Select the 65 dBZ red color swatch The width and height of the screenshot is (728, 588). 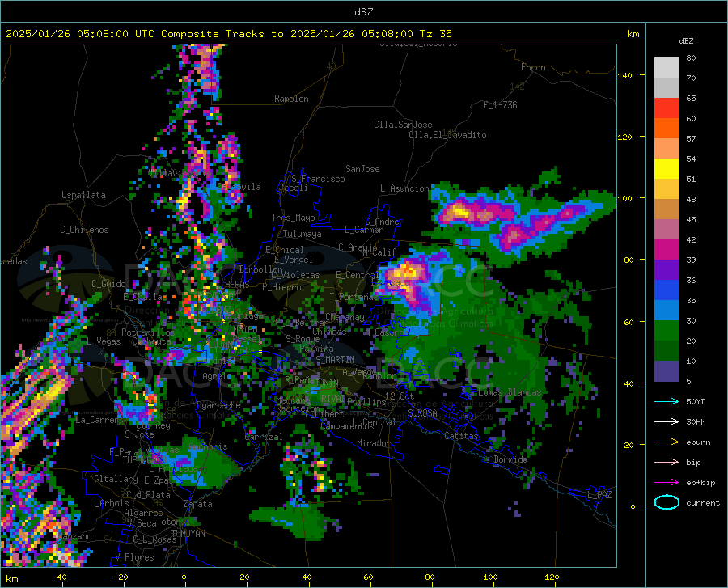coord(667,108)
